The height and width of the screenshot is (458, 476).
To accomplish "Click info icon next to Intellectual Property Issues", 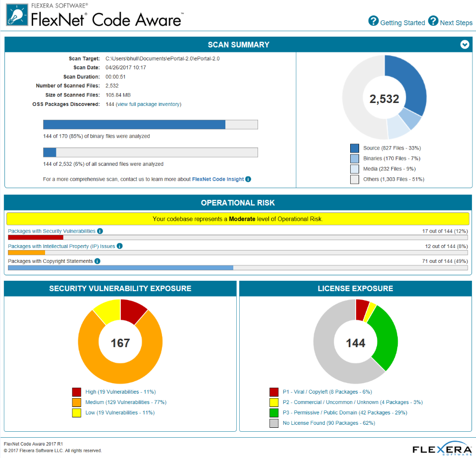I will (120, 246).
